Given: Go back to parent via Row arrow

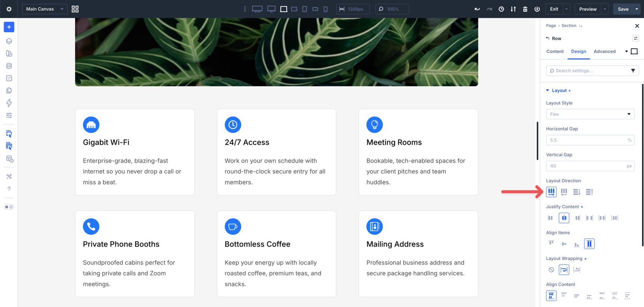Looking at the screenshot, I should click(x=548, y=38).
